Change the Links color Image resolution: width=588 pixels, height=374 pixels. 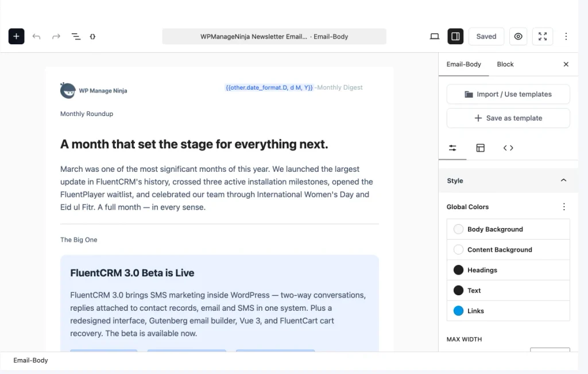[x=508, y=311]
